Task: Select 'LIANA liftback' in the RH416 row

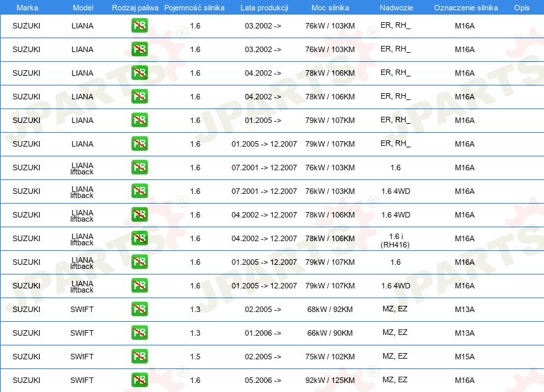Action: click(82, 239)
